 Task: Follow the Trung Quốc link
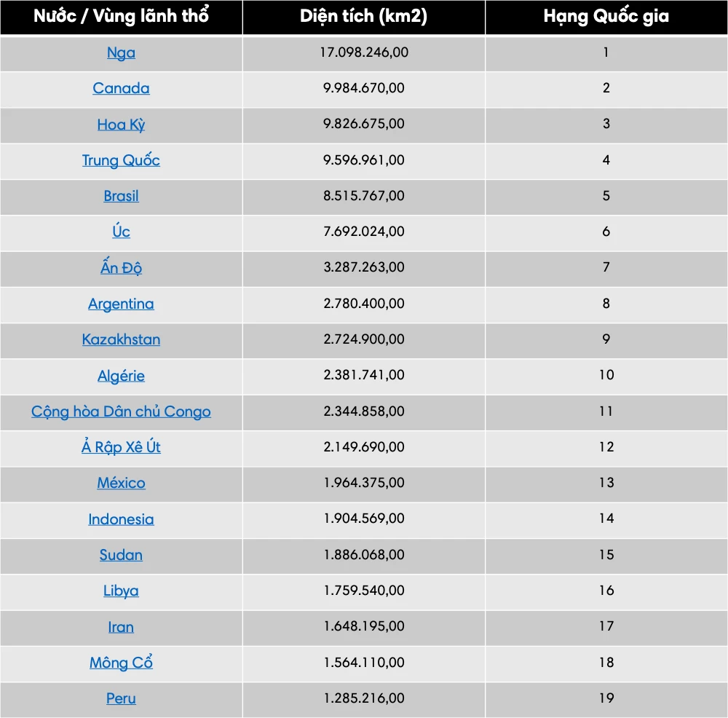121,160
